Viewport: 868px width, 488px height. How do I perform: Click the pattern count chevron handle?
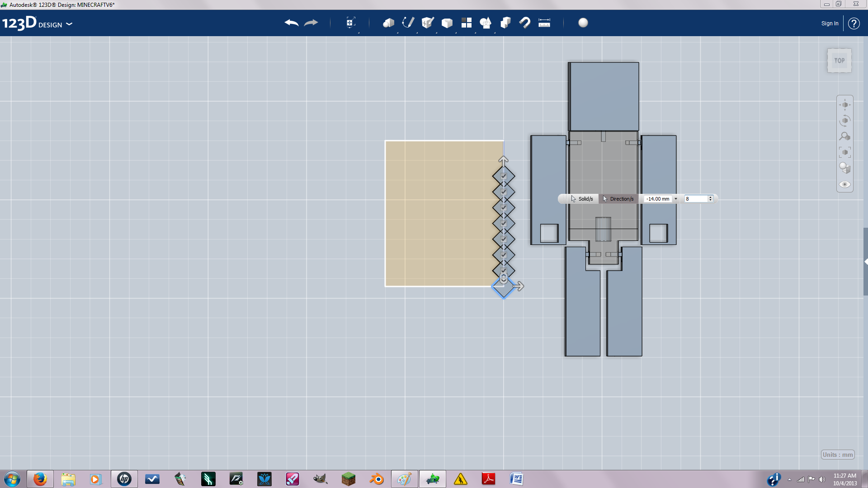503,278
